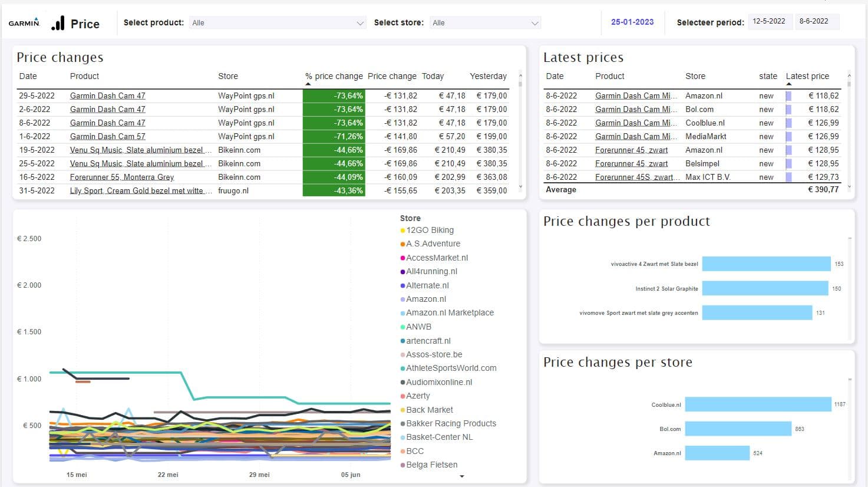The width and height of the screenshot is (868, 487).
Task: Select Assos-store.be legend entry
Action: click(431, 354)
